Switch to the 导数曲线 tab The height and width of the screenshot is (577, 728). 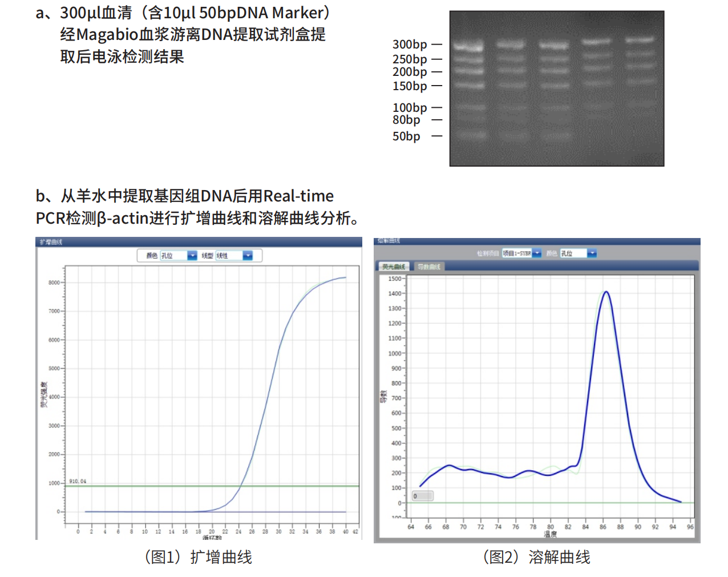click(x=428, y=267)
